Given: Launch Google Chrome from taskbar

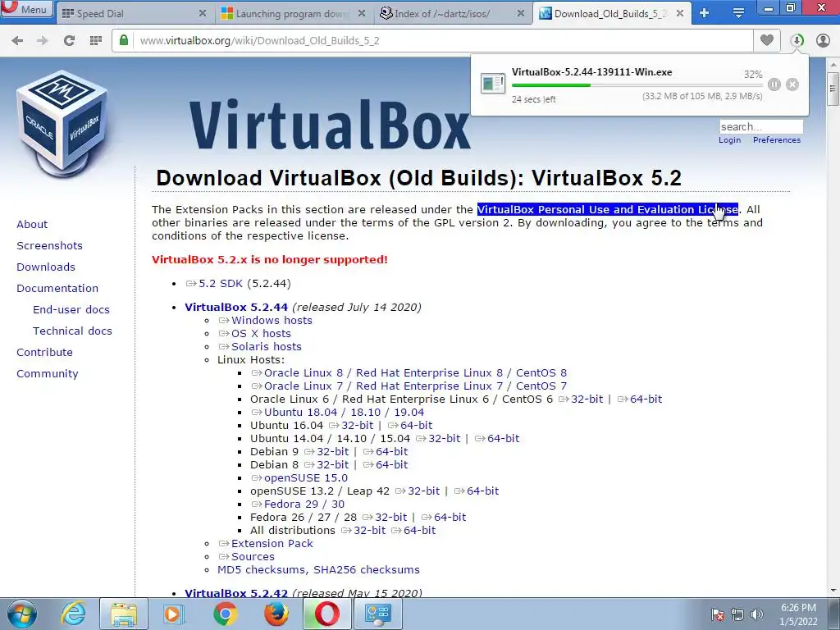Looking at the screenshot, I should tap(225, 614).
